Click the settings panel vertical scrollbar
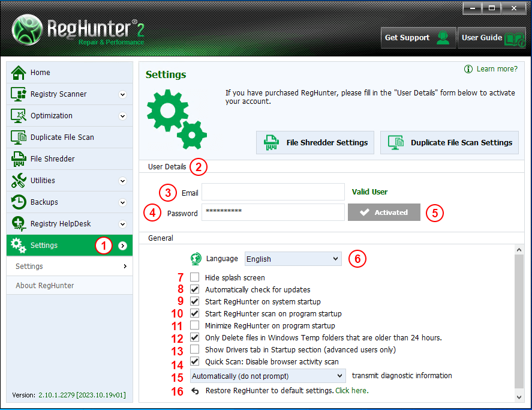This screenshot has width=532, height=410. [519, 318]
